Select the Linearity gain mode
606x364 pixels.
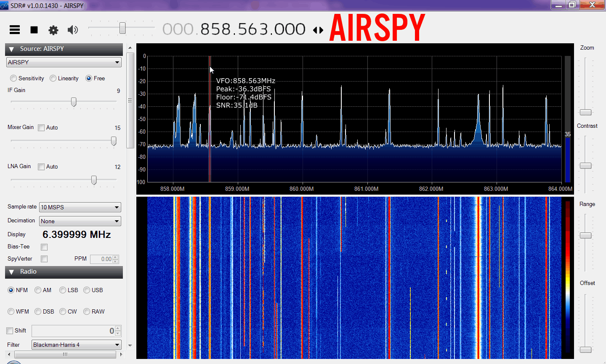53,78
